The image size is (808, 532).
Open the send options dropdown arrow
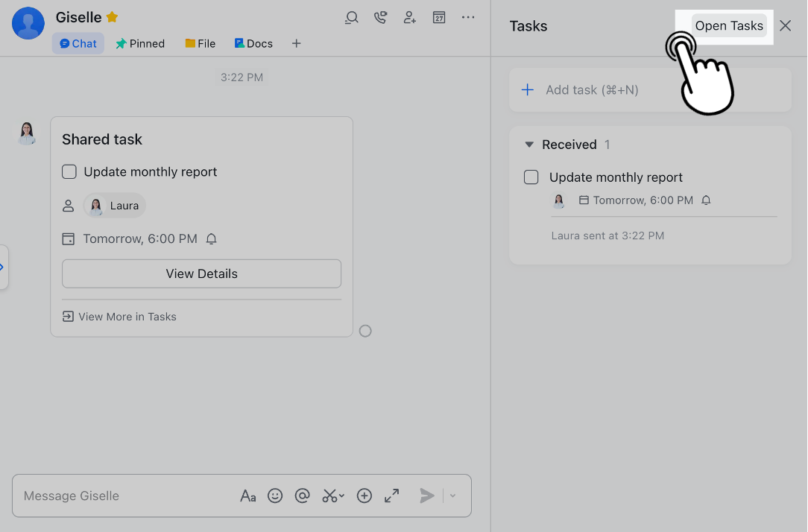click(x=452, y=495)
